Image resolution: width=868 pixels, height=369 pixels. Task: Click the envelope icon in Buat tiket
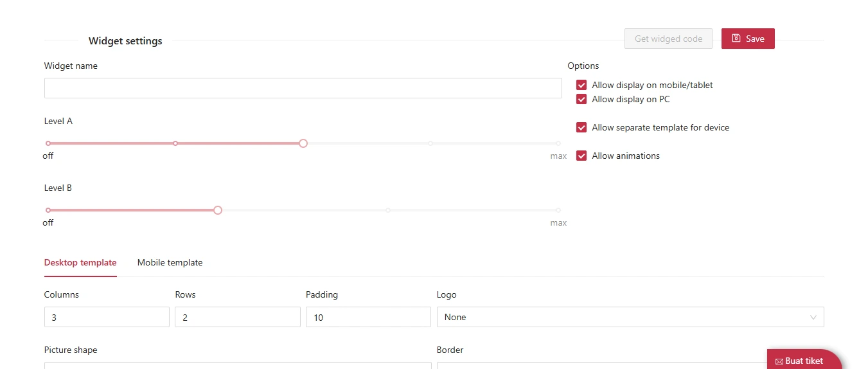[779, 361]
